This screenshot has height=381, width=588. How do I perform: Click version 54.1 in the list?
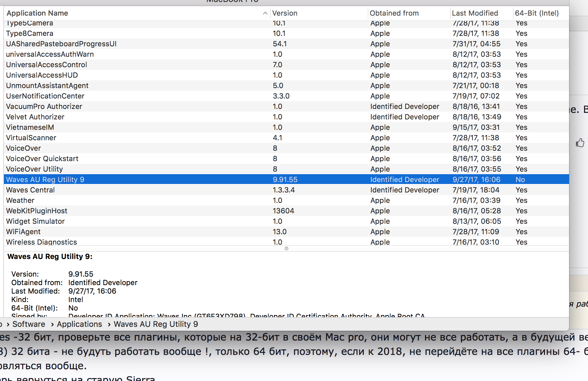tap(280, 44)
